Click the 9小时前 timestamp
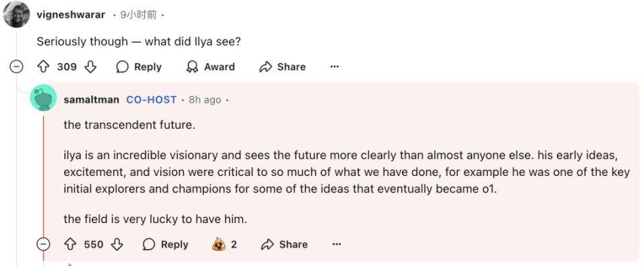644x266 pixels. coord(138,15)
